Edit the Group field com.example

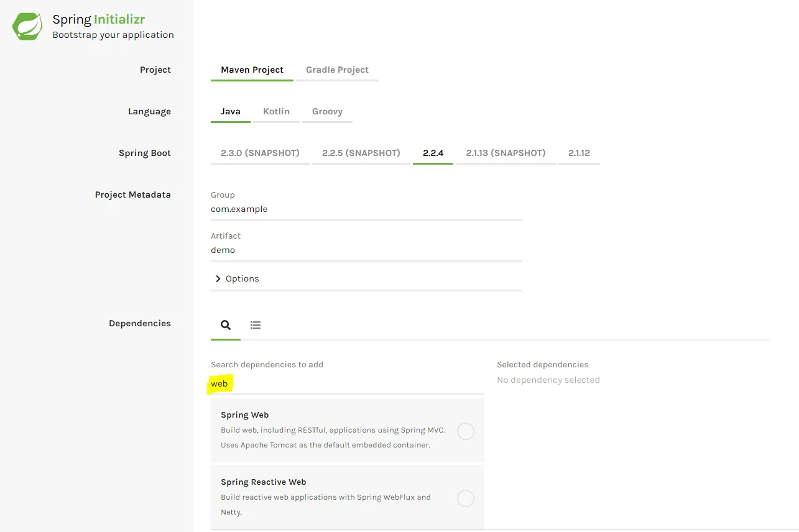coord(366,209)
